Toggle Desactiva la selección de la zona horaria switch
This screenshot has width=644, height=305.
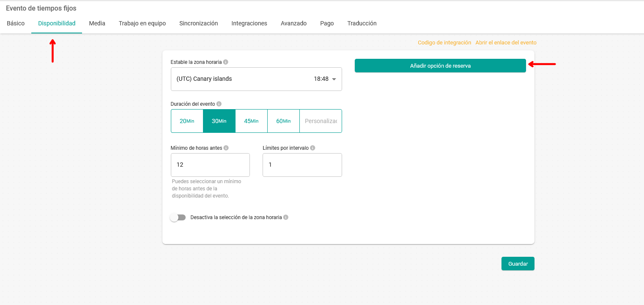coord(178,217)
